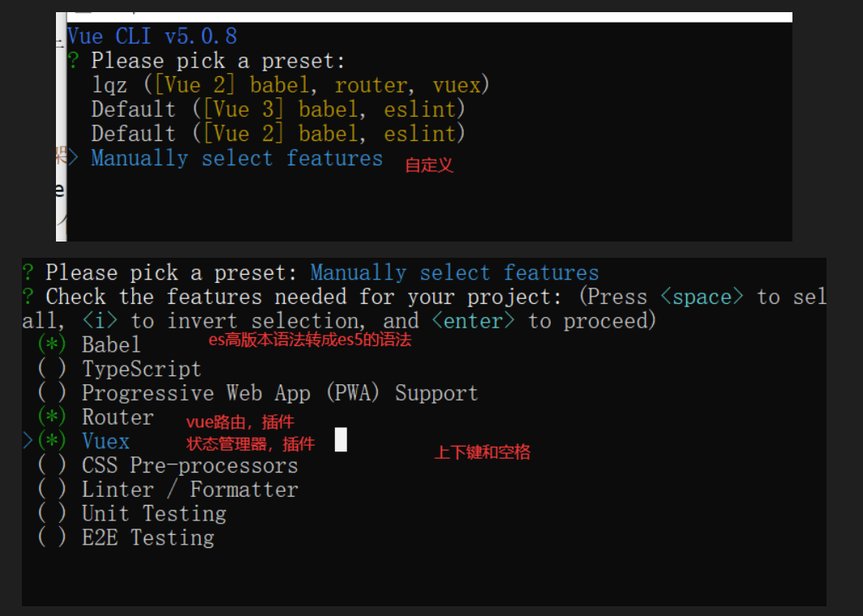The width and height of the screenshot is (863, 616).
Task: Uncheck the Router feature checkbox
Action: click(52, 417)
